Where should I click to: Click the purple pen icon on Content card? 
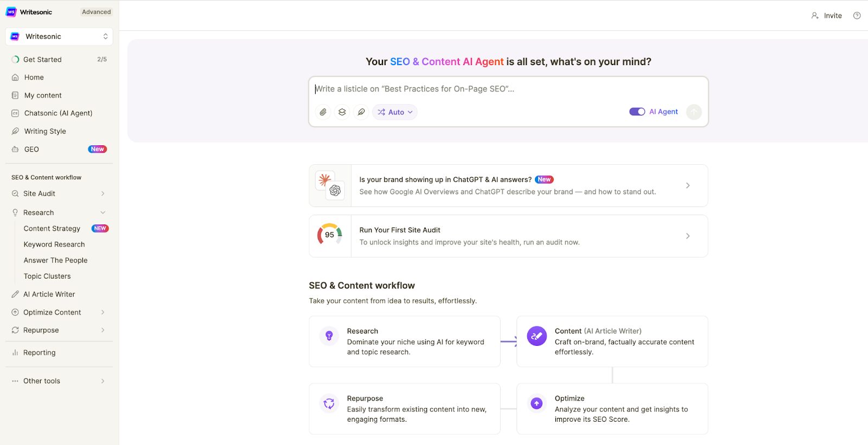click(x=537, y=336)
